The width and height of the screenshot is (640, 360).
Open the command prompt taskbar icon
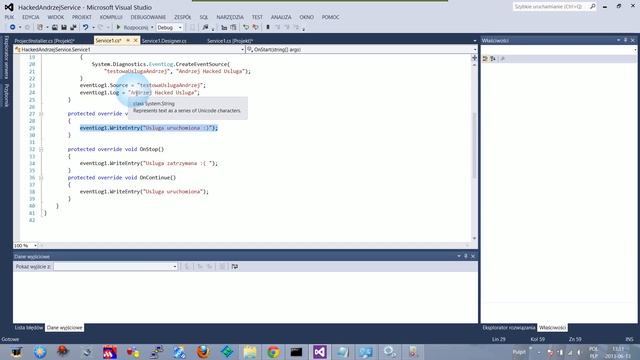pyautogui.click(x=296, y=352)
